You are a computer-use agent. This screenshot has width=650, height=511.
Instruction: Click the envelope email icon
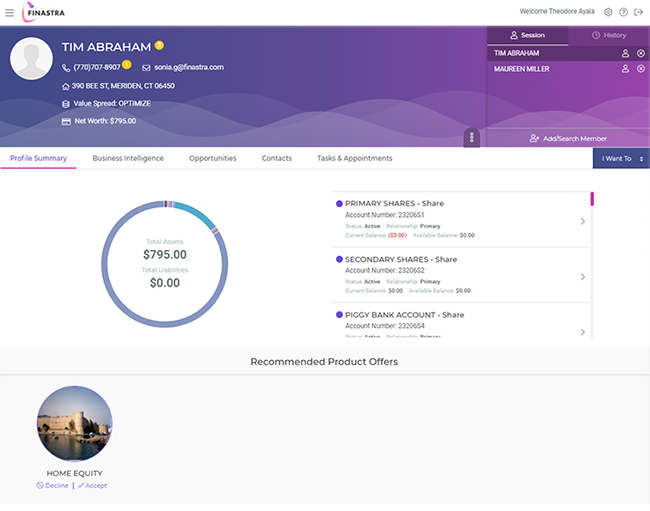click(x=146, y=68)
